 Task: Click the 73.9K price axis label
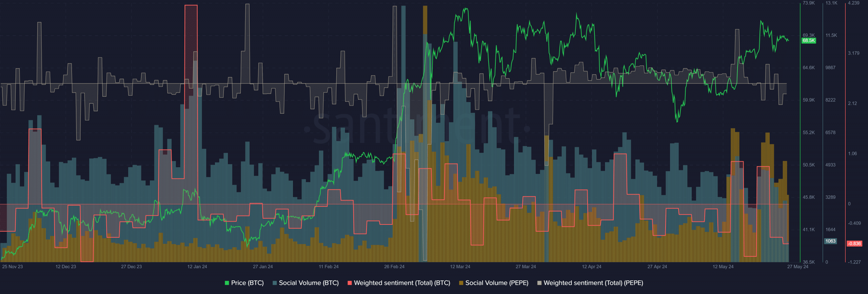click(809, 3)
